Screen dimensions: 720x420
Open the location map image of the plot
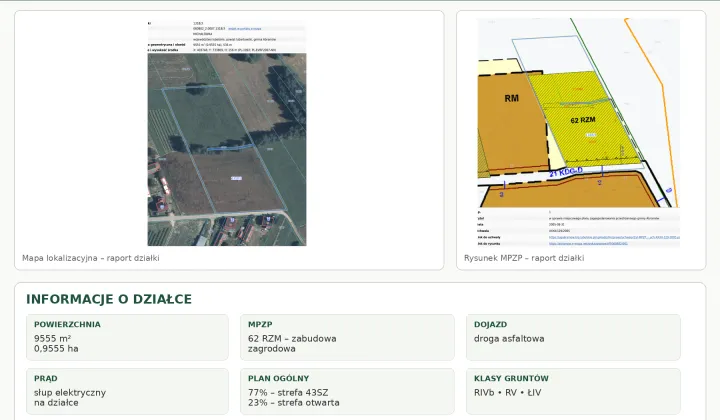click(227, 133)
